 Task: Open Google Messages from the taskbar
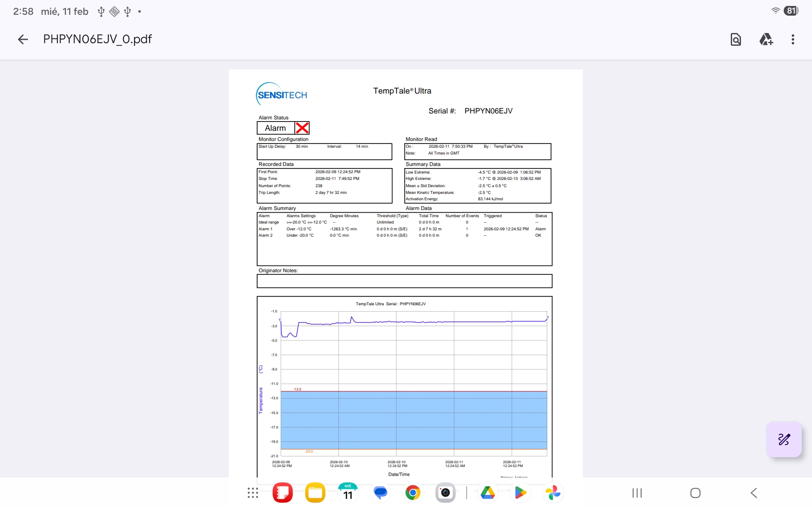click(x=380, y=493)
